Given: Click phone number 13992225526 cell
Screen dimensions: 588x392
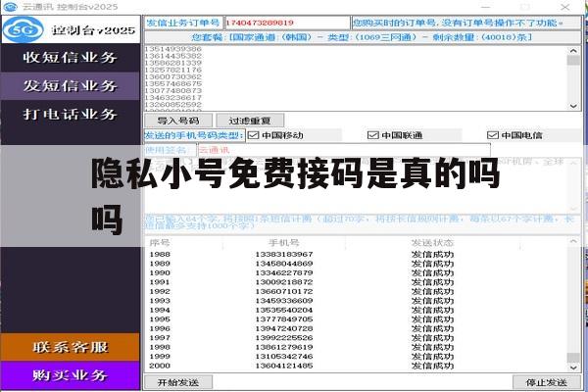Looking at the screenshot, I should click(x=284, y=338).
